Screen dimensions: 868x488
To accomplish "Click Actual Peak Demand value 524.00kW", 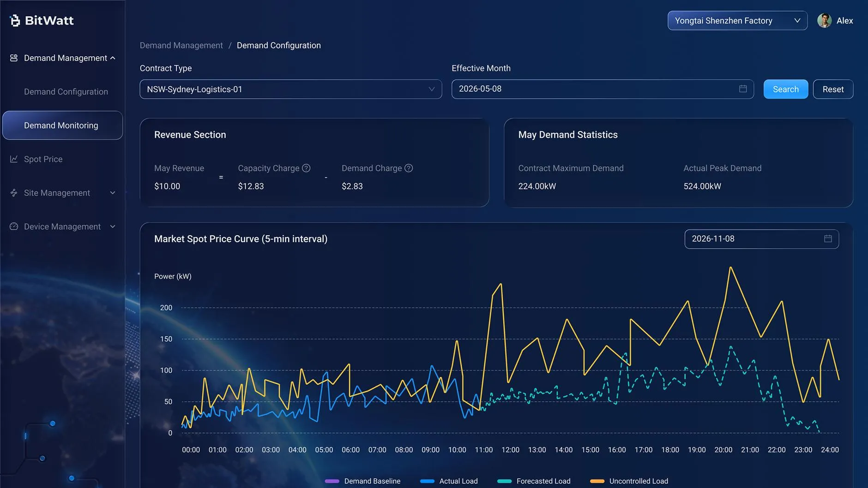I will tap(702, 186).
